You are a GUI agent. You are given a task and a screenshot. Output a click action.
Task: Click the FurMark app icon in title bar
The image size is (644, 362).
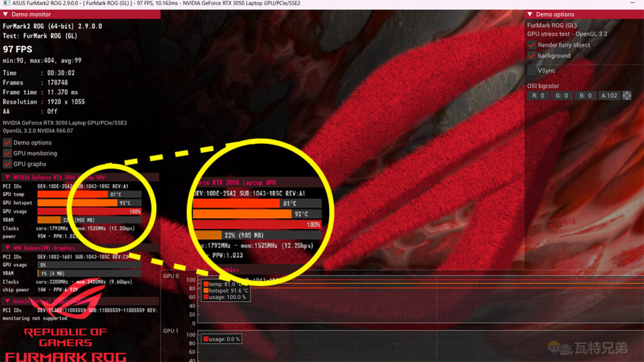tap(6, 3)
